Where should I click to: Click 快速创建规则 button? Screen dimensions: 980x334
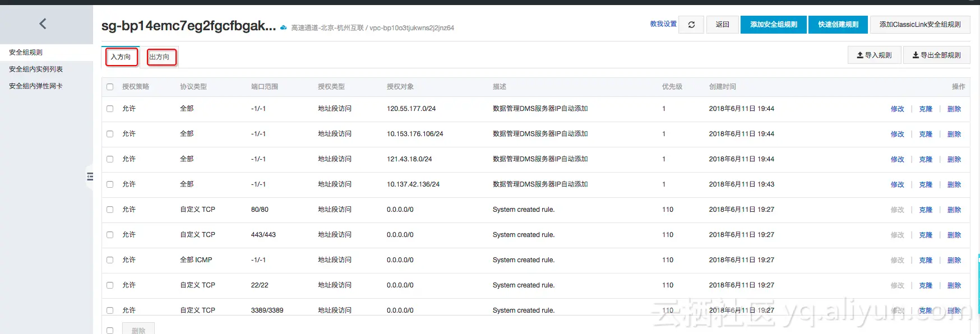coord(838,25)
